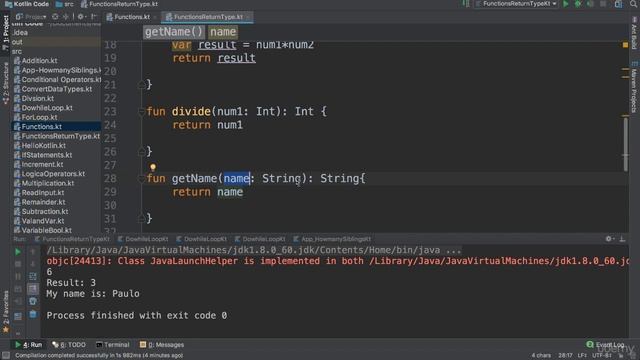Screen dimensions: 640x360
Task: Select HelloKotlin.kt in project tree
Action: click(x=43, y=145)
